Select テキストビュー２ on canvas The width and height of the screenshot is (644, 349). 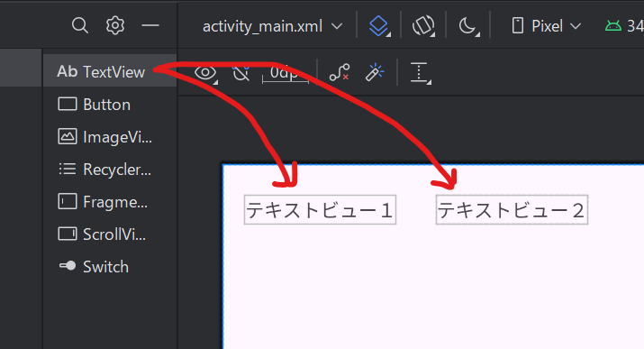tap(512, 210)
